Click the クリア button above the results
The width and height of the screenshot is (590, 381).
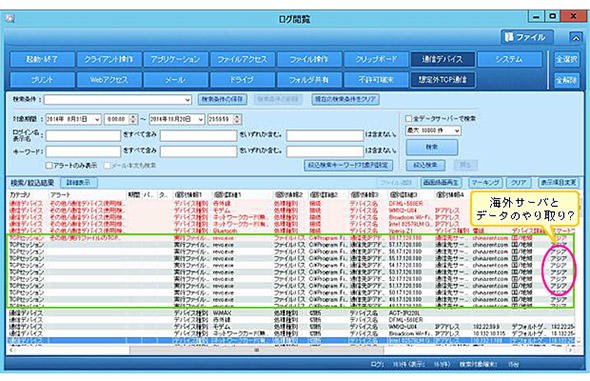(x=519, y=182)
